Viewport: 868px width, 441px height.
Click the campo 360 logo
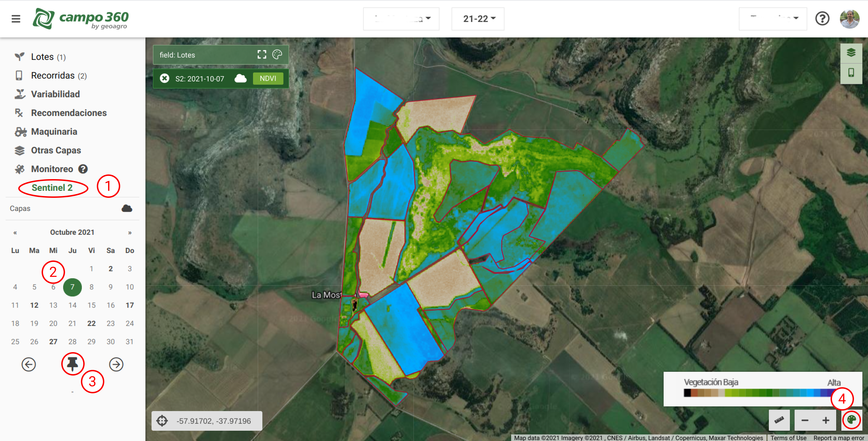(80, 18)
